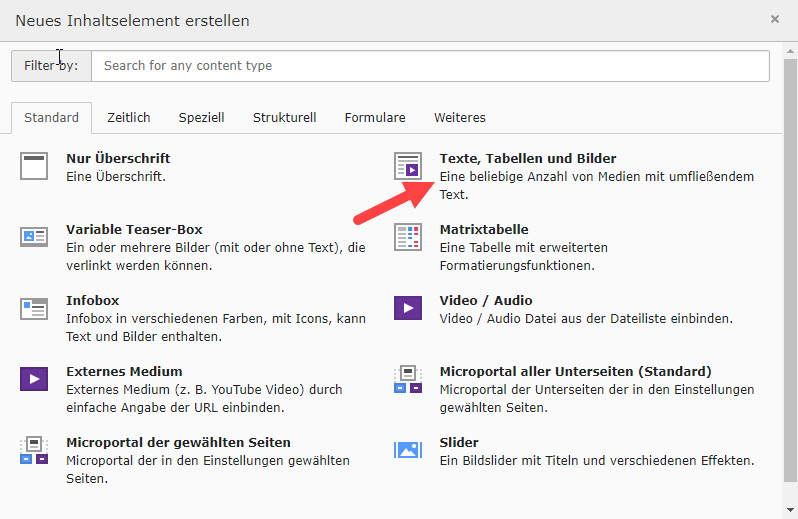Click the Matrixtabelle title link

pyautogui.click(x=484, y=230)
